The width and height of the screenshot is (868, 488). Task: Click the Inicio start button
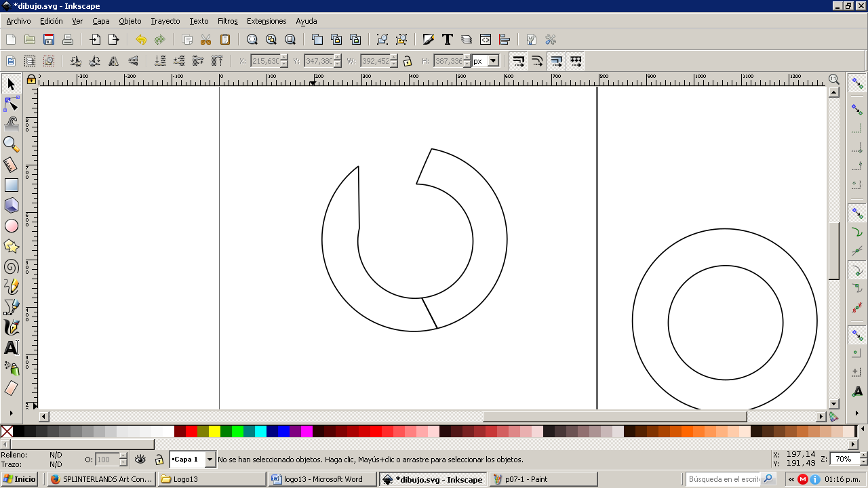(x=20, y=479)
